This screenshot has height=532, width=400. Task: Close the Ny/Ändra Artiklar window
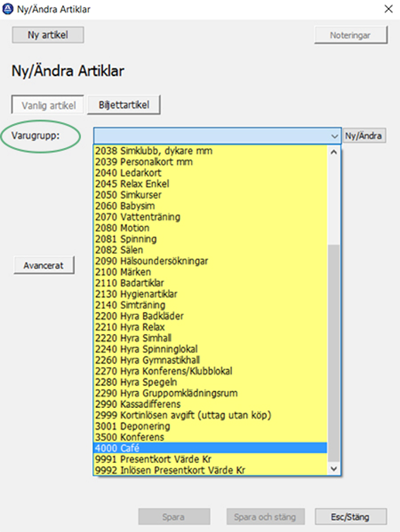click(389, 9)
